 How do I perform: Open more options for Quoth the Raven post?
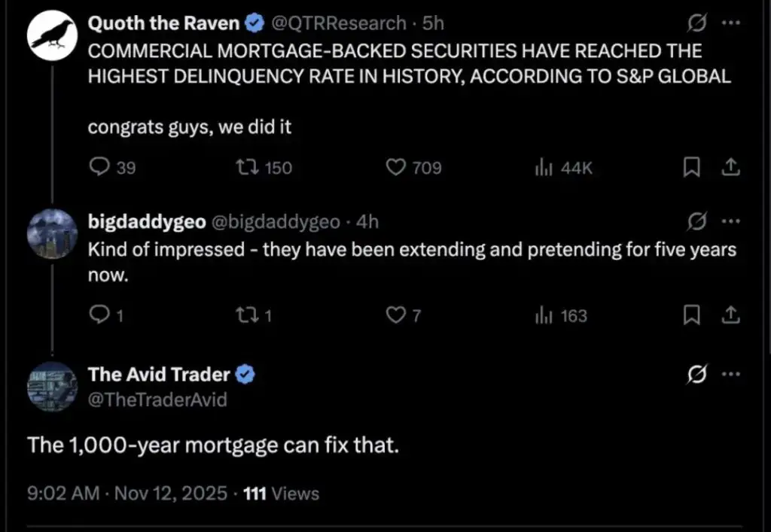730,23
